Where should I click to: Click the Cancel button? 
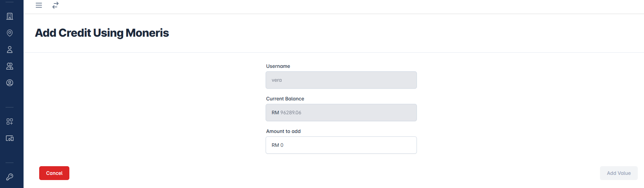54,173
